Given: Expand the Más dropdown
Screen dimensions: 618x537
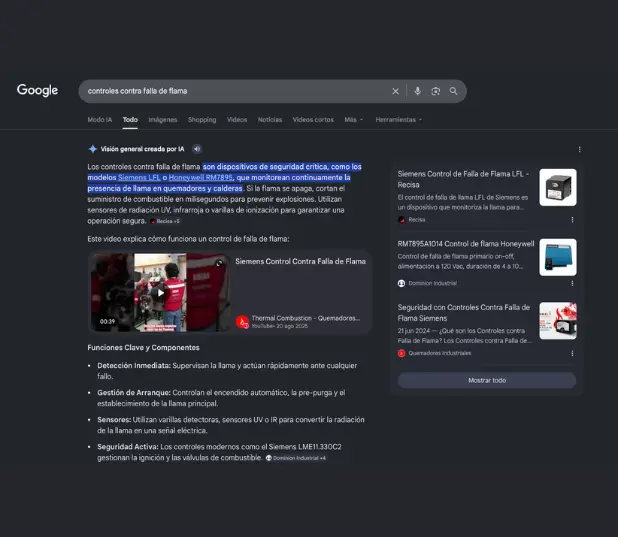Looking at the screenshot, I should [354, 119].
